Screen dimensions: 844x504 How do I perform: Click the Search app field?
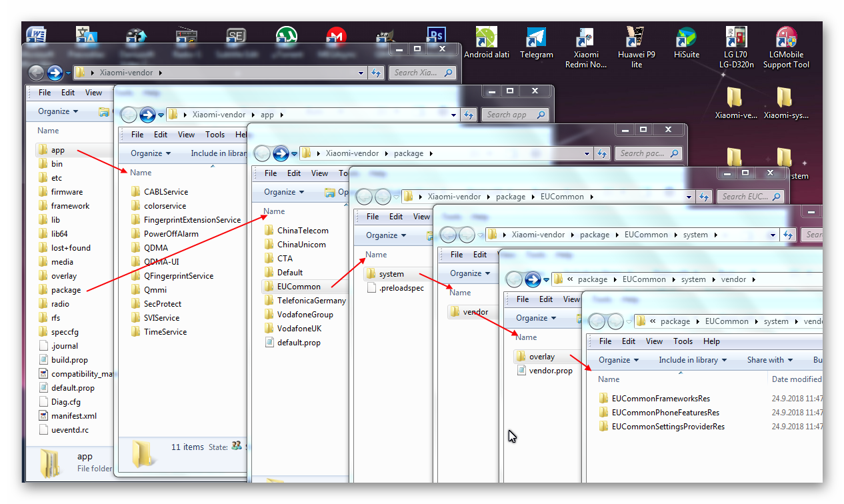(x=515, y=115)
